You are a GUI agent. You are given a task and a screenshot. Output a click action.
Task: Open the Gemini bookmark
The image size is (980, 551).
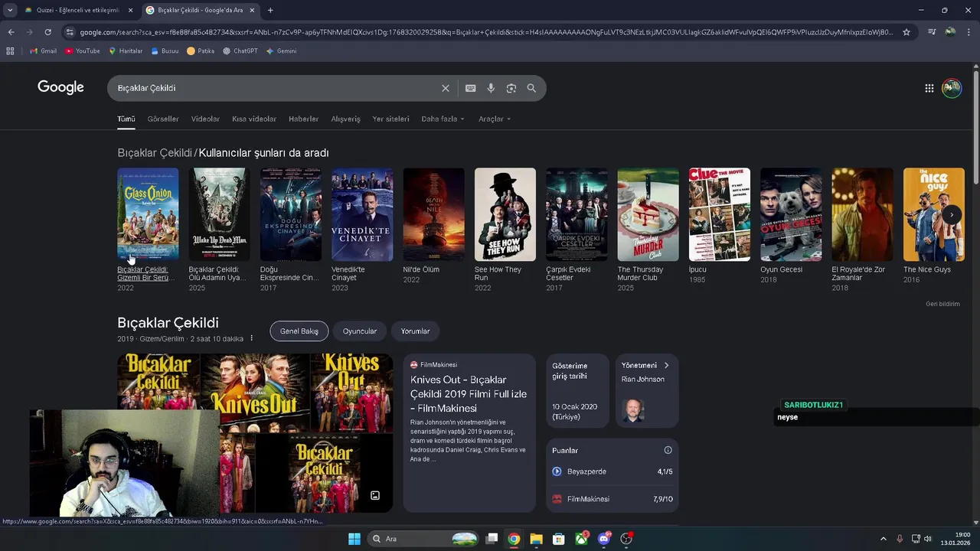tap(281, 51)
